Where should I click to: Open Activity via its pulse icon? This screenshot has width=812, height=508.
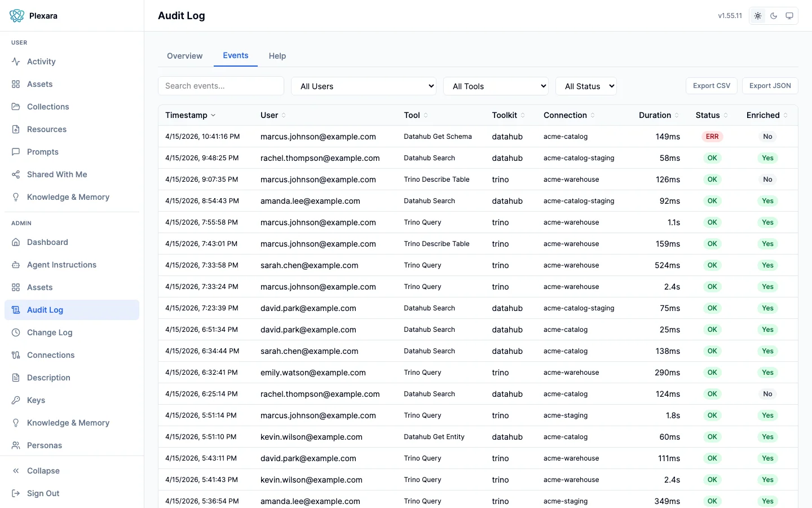[16, 62]
